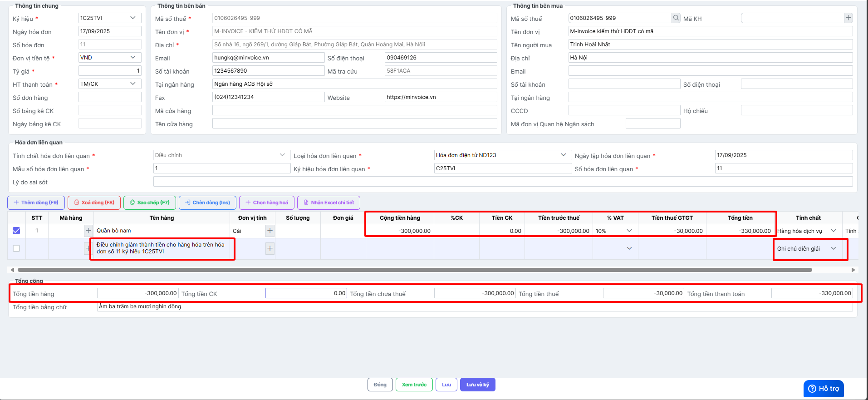Click Thêm dòng (F9) toolbar button
Viewport: 868px width, 400px height.
tap(36, 202)
